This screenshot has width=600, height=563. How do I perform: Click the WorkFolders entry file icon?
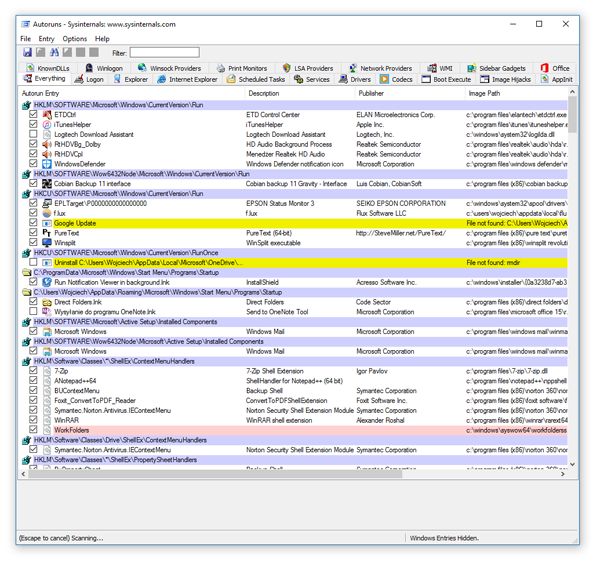47,430
